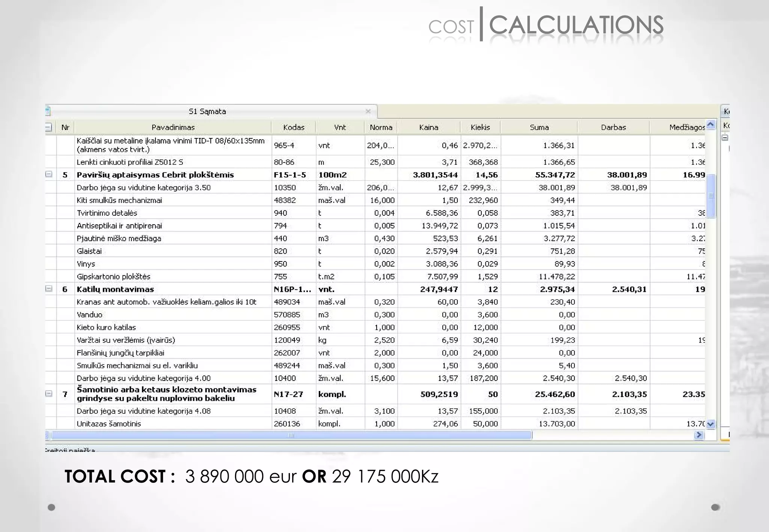769x532 pixels.
Task: Select Varžtai su veržlėmis row
Action: click(x=375, y=340)
